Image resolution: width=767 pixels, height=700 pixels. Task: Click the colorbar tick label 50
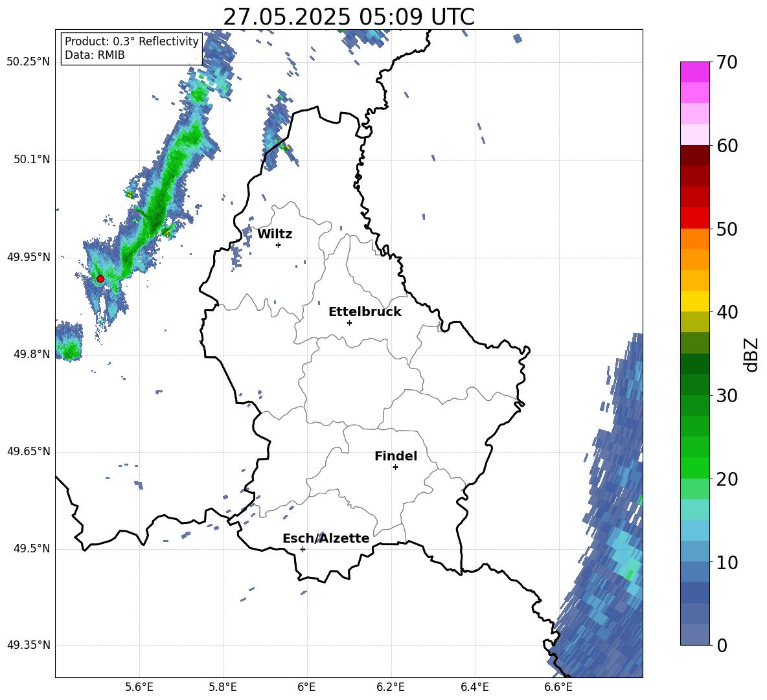tap(727, 229)
